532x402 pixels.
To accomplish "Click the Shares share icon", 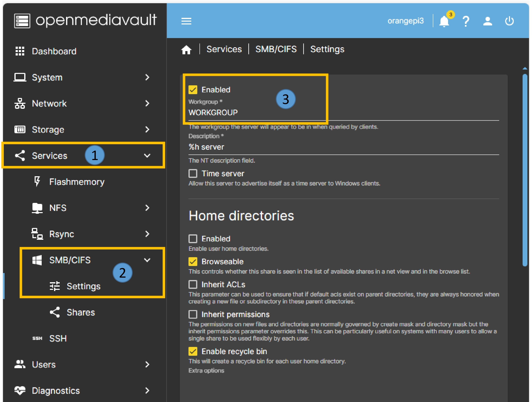I will tap(55, 312).
